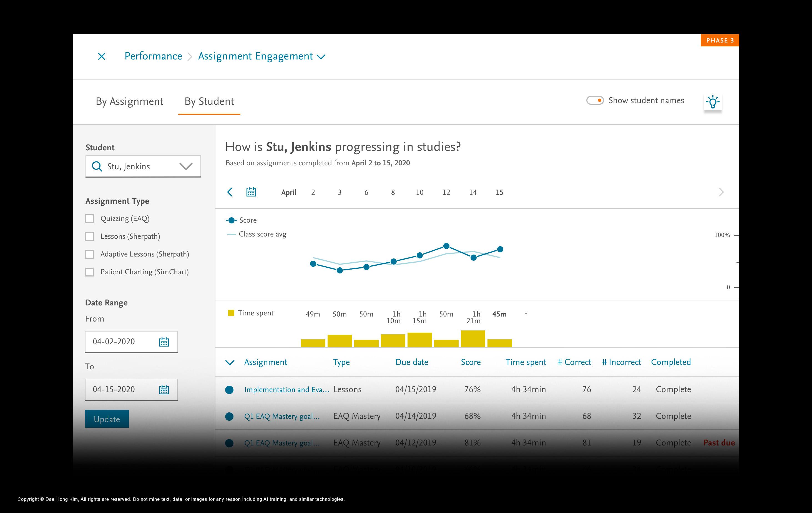Go to previous dates with left arrow

coord(230,192)
